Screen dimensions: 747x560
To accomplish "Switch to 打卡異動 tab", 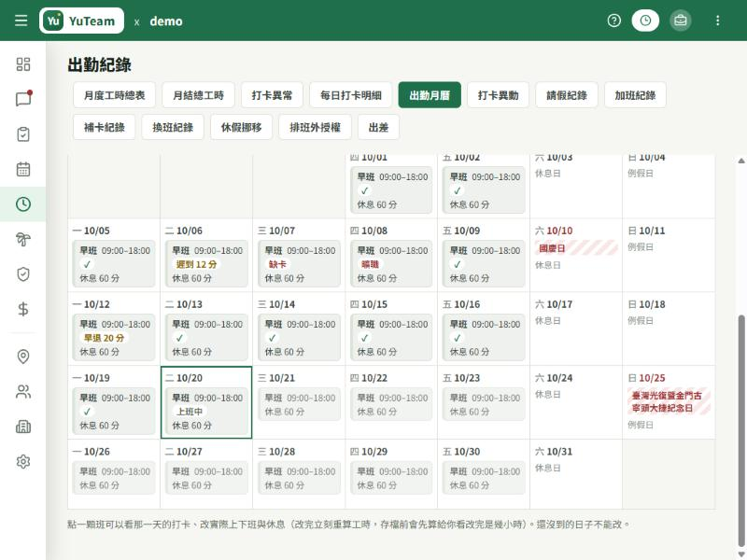I will coord(498,95).
